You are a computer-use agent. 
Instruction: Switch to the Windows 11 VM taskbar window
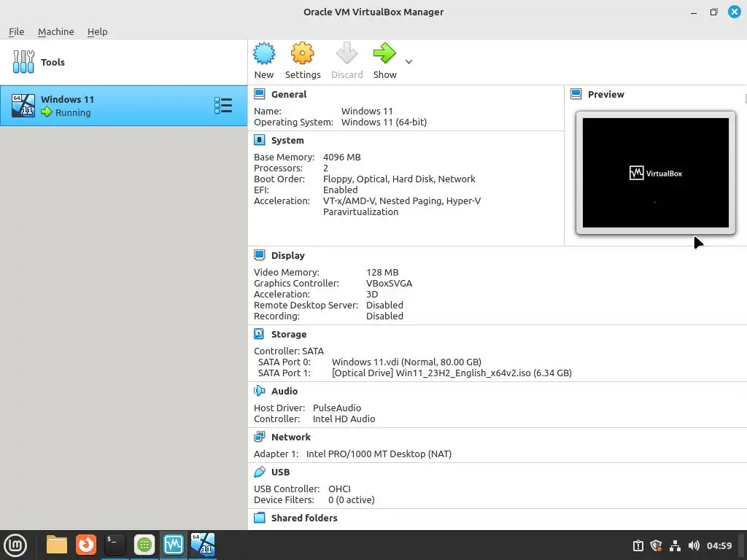(203, 545)
